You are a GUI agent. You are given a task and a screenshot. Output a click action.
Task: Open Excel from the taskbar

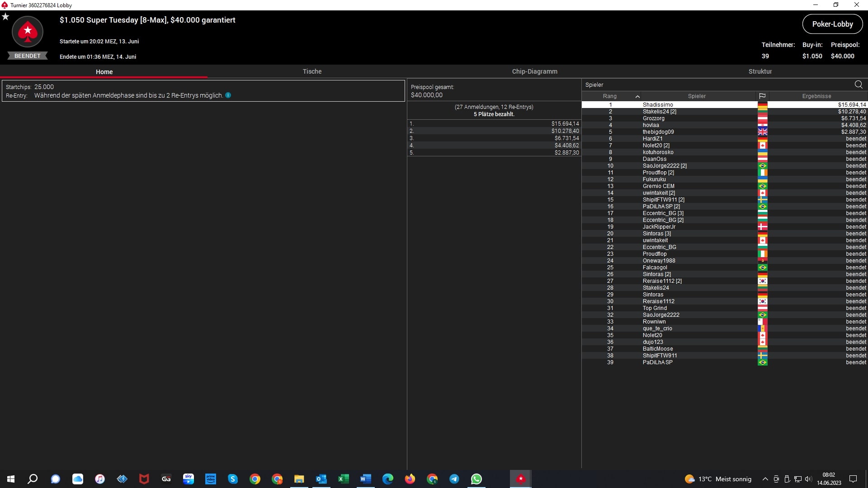coord(344,479)
